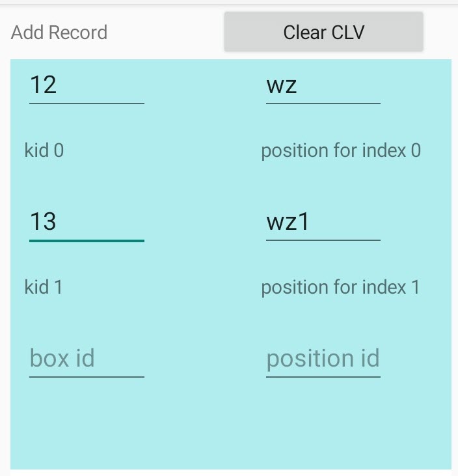Click the position field containing wz1
The width and height of the screenshot is (458, 476).
(x=323, y=222)
